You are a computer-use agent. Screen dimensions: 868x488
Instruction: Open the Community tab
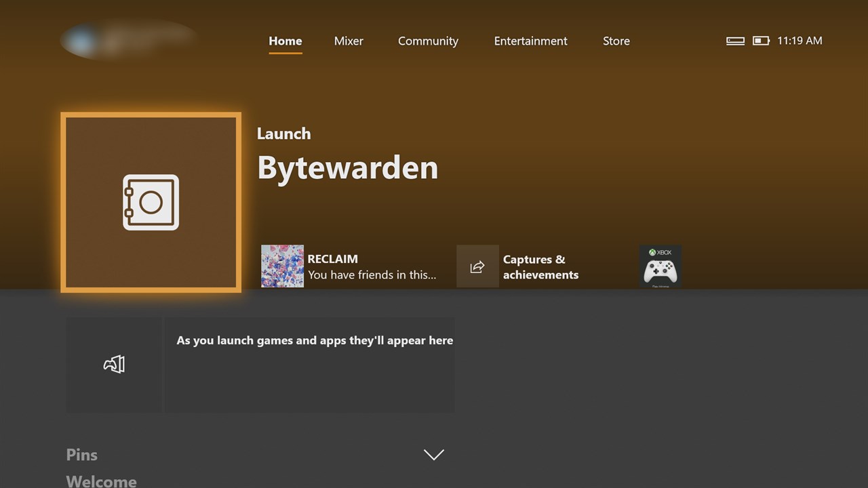point(428,41)
